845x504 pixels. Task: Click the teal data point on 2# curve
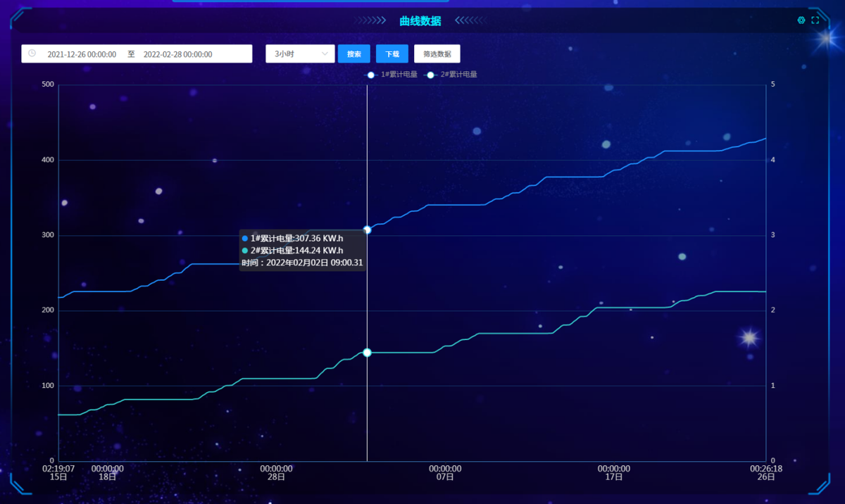point(367,353)
